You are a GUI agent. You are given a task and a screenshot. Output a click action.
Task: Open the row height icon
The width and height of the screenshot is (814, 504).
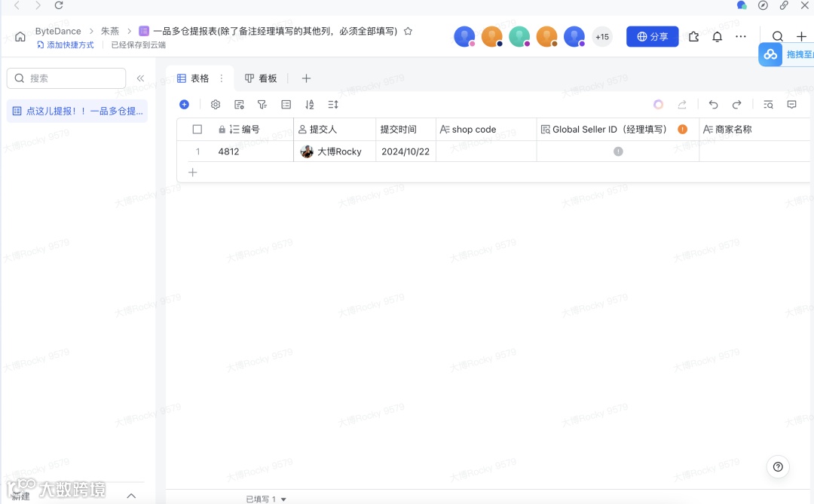tap(333, 104)
